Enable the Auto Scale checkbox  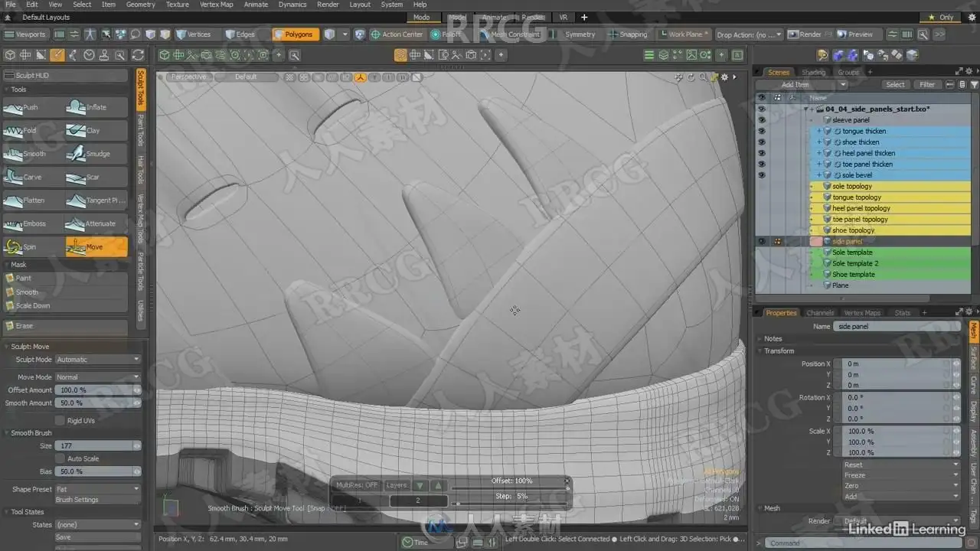tap(60, 459)
